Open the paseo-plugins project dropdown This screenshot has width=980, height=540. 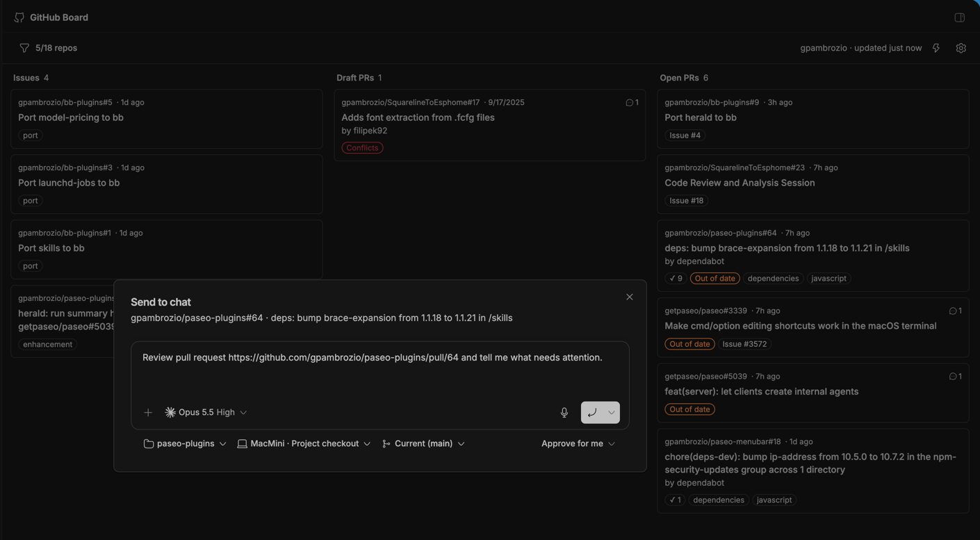click(x=185, y=444)
